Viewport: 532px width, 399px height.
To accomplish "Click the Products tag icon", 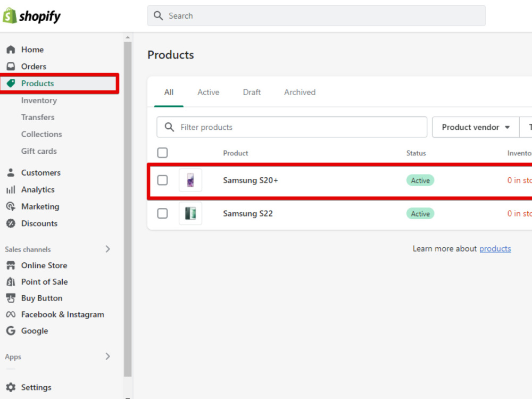I will tap(11, 84).
